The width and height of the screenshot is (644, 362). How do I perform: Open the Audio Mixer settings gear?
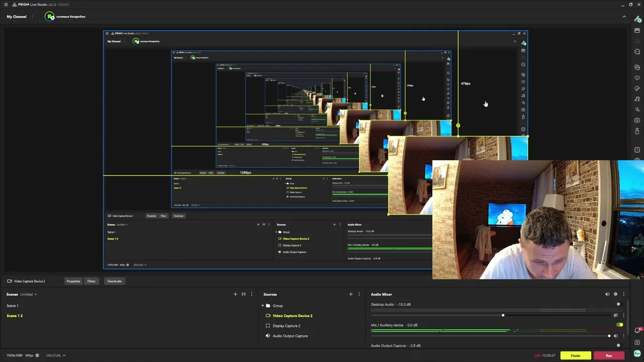pos(615,294)
